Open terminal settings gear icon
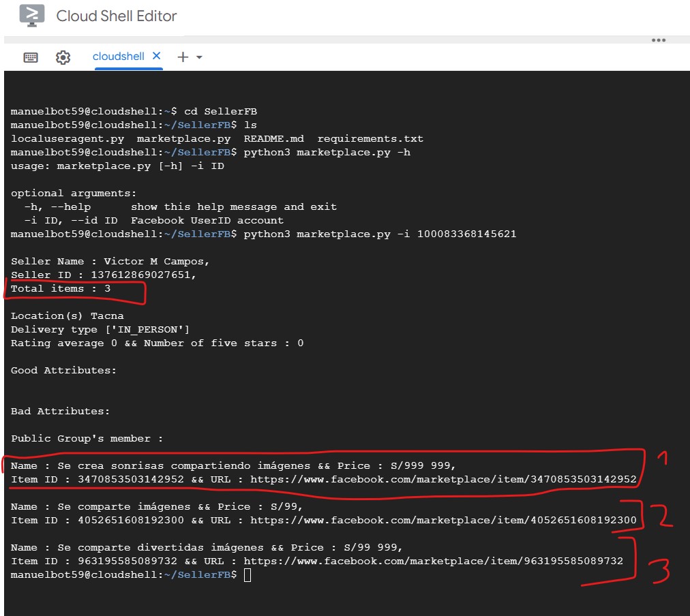 [63, 57]
